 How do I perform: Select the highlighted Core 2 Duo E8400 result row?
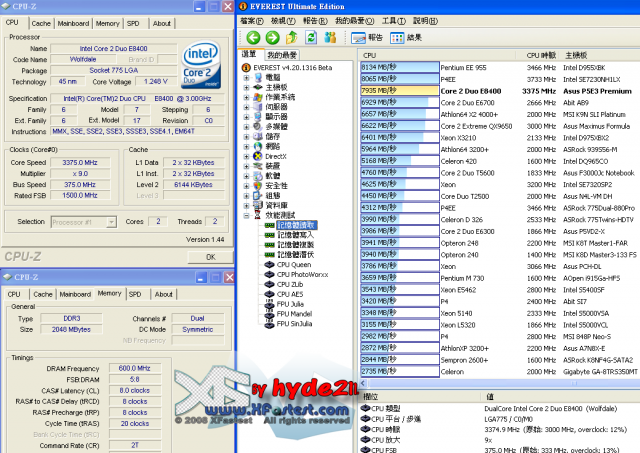tap(500, 91)
